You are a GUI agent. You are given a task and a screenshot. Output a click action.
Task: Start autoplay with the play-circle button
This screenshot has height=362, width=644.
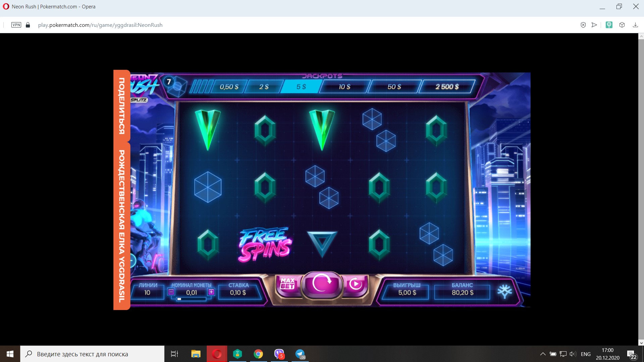tap(356, 285)
